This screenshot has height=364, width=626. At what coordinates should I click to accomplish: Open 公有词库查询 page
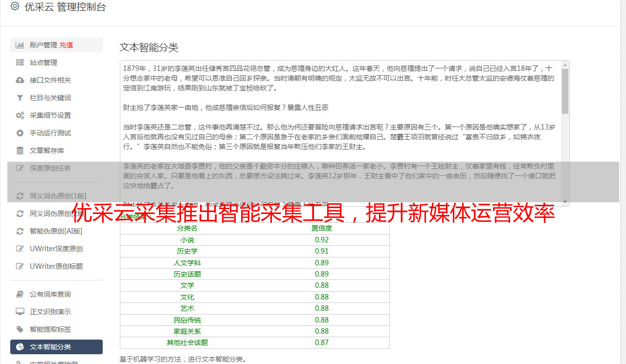click(x=56, y=294)
